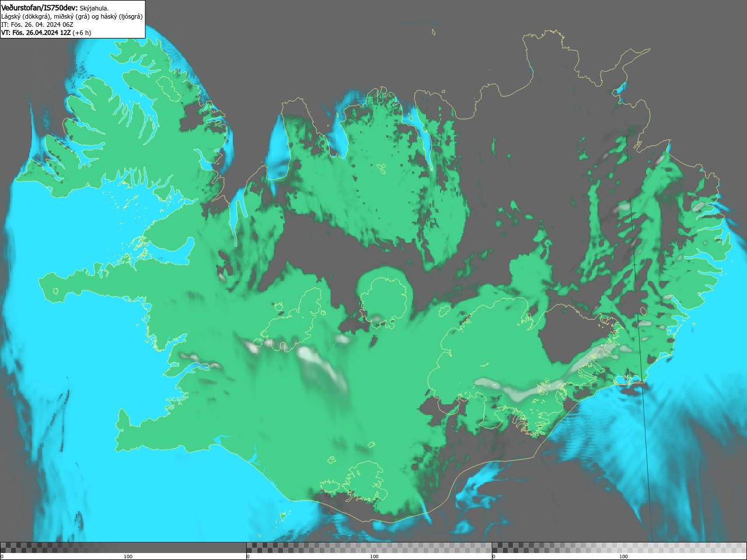This screenshot has height=560, width=747.
Task: Click the "100" label under the light grey scale
Action: (x=623, y=556)
